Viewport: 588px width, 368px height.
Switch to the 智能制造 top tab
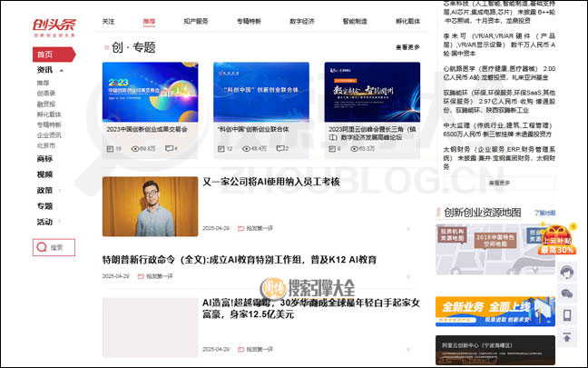pos(355,22)
